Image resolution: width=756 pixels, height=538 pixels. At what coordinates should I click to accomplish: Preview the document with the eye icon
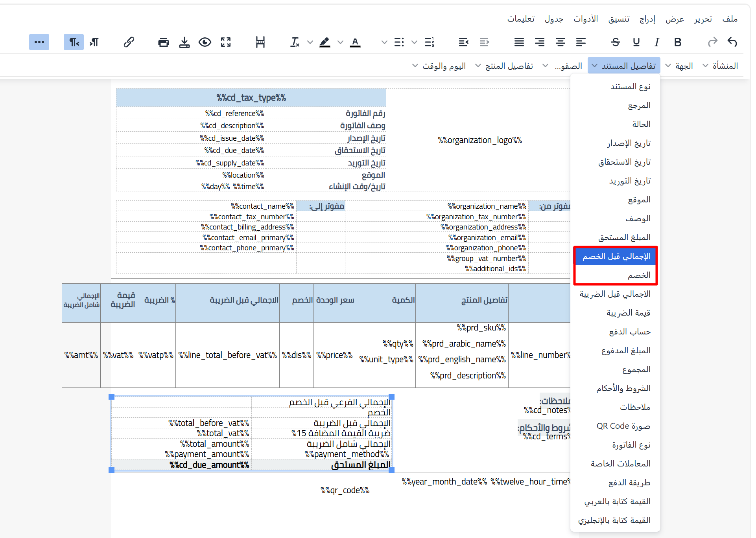tap(205, 42)
